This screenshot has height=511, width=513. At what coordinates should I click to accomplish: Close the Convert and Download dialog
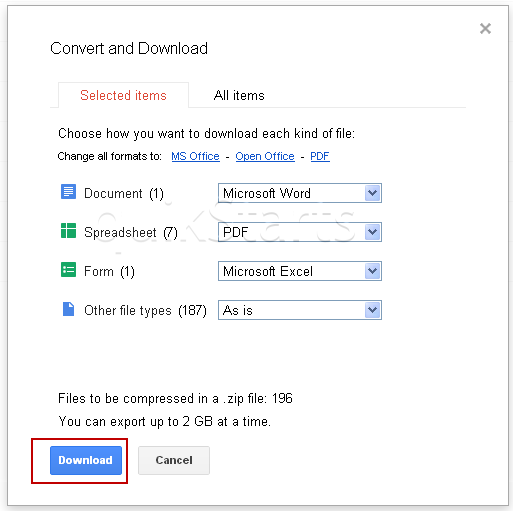(x=485, y=28)
